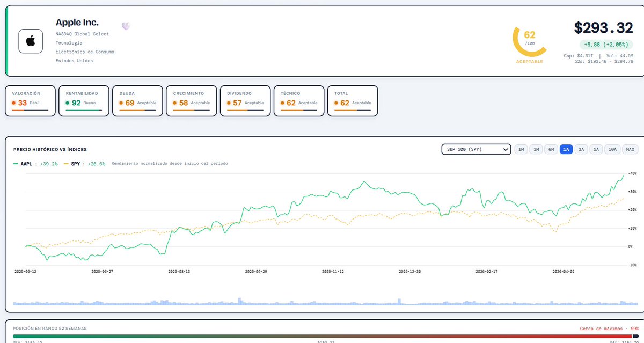Screen dimensions: 644x343
Task: Click the Apple logo icon
Action: tap(31, 41)
